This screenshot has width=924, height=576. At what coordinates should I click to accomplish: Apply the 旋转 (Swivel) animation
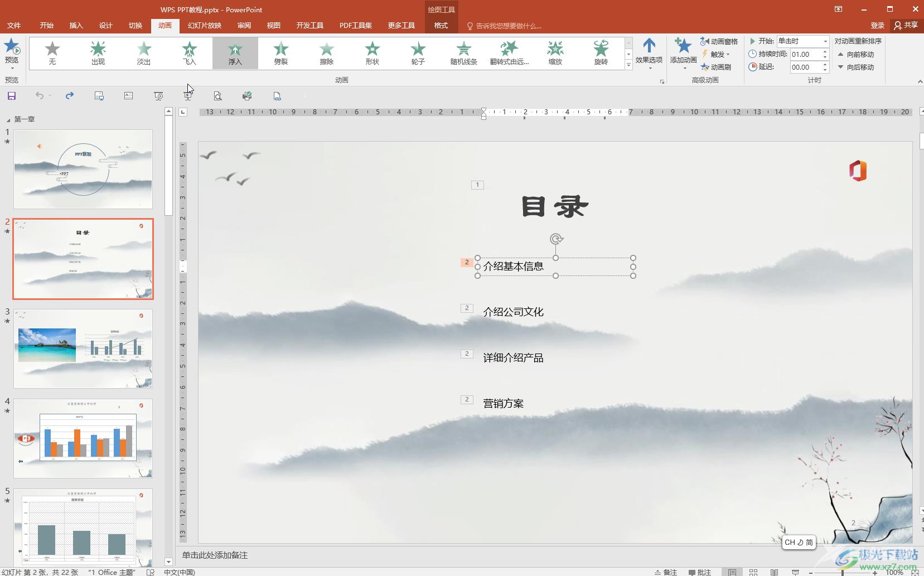pos(601,54)
